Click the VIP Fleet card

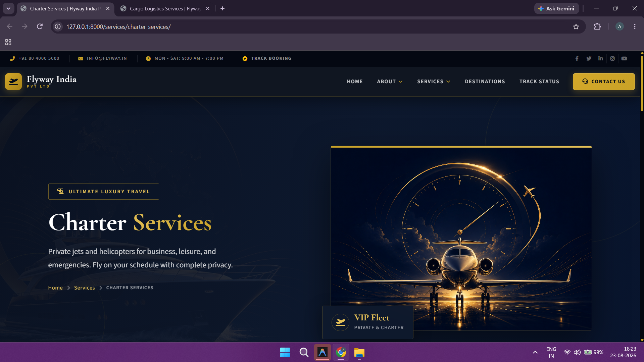point(368,322)
